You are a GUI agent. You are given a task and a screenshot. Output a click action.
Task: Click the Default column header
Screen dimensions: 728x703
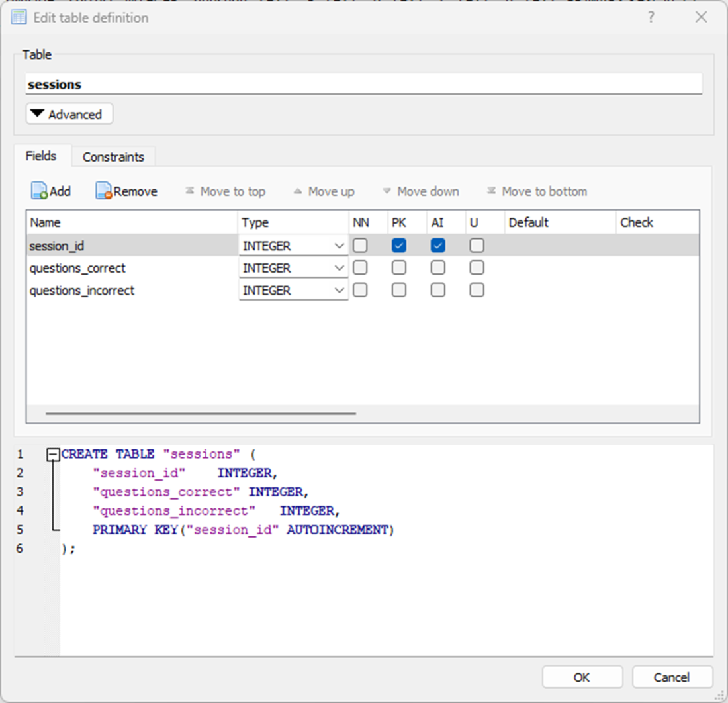point(561,222)
